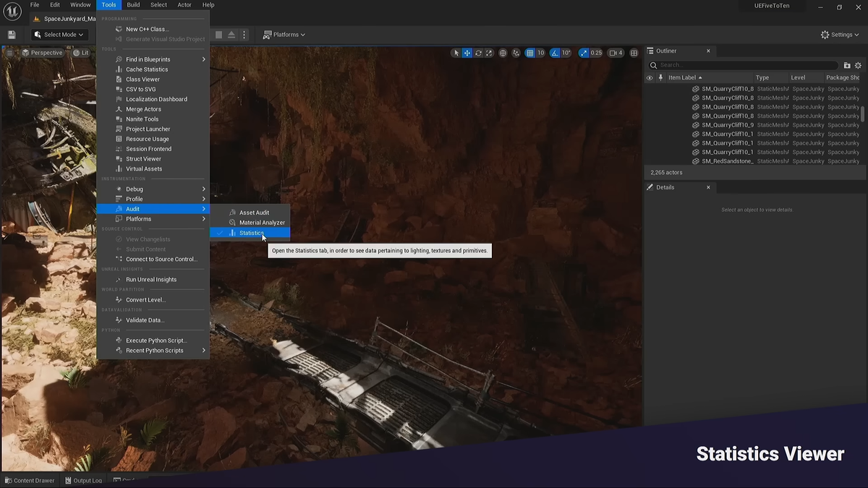Open the scale snap 0.25 value dropdown
The width and height of the screenshot is (868, 488).
[x=596, y=53]
